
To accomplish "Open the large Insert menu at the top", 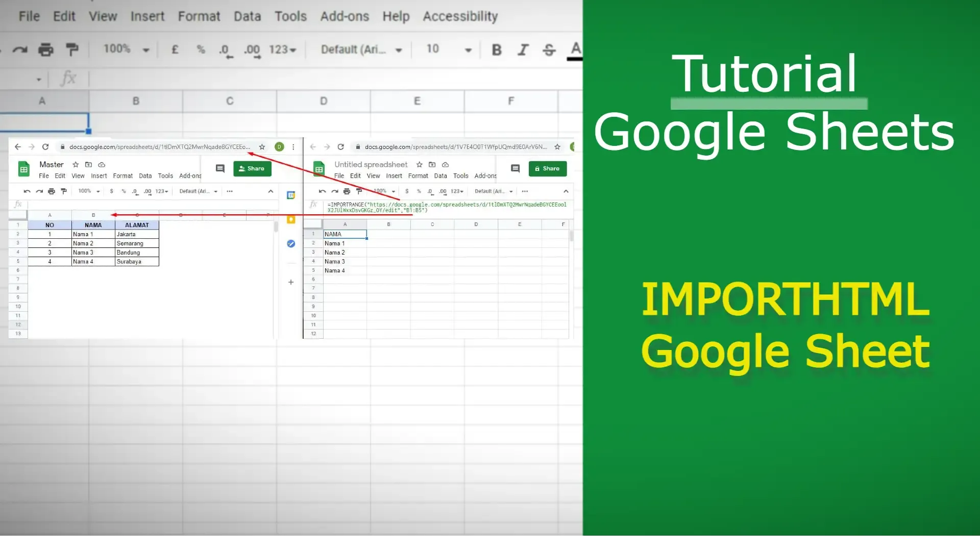I will 148,16.
